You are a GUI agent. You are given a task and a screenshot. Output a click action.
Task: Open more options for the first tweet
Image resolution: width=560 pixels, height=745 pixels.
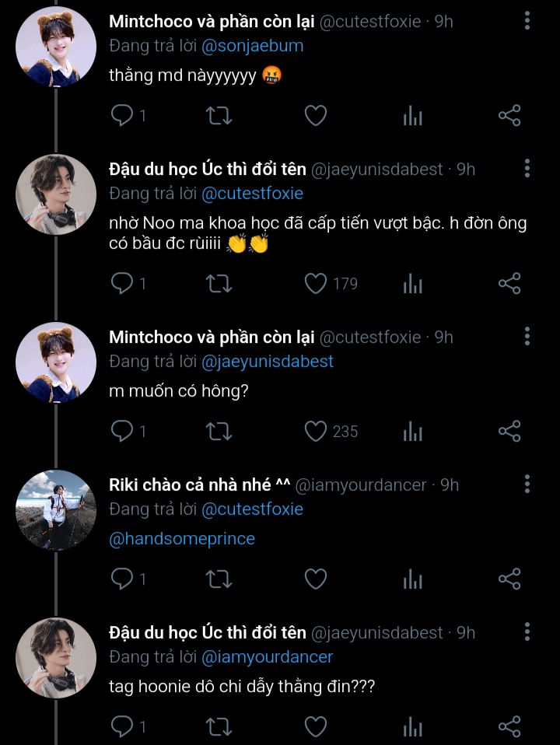pyautogui.click(x=527, y=21)
